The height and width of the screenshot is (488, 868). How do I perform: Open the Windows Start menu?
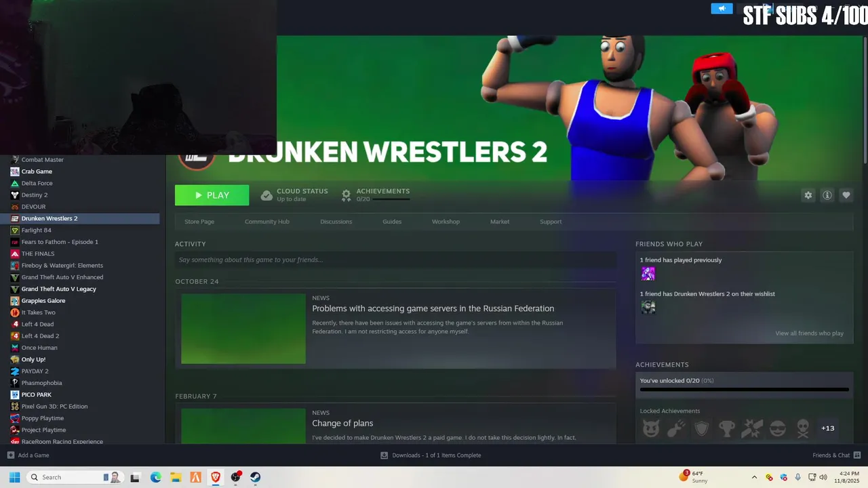14,477
